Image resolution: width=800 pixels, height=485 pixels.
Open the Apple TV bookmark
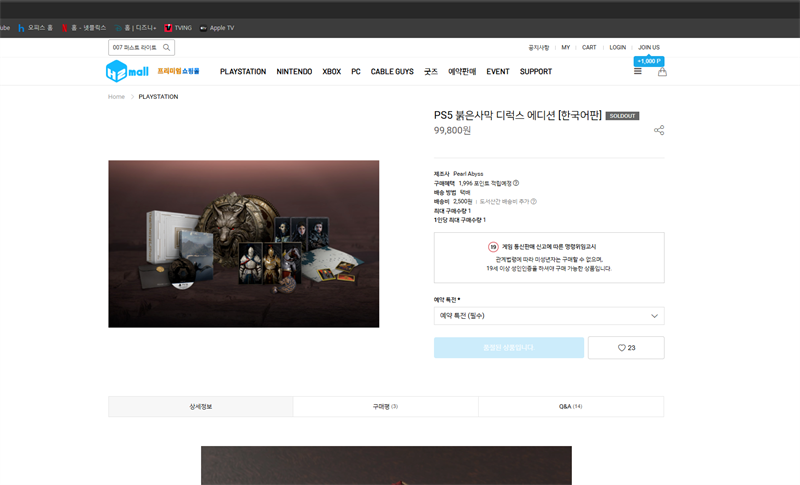point(216,28)
